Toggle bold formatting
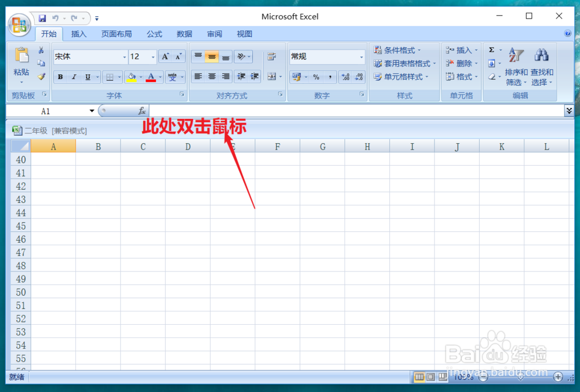Screen dimensions: 580x392 click(60, 77)
